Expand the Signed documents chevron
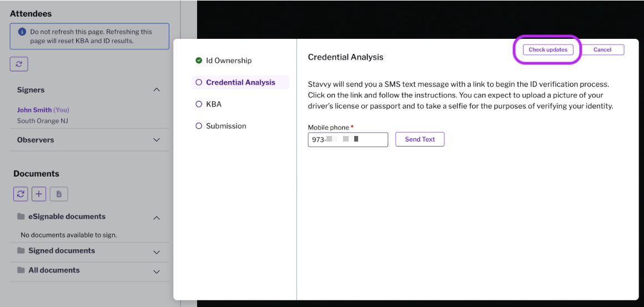This screenshot has height=307, width=644. coord(157,252)
